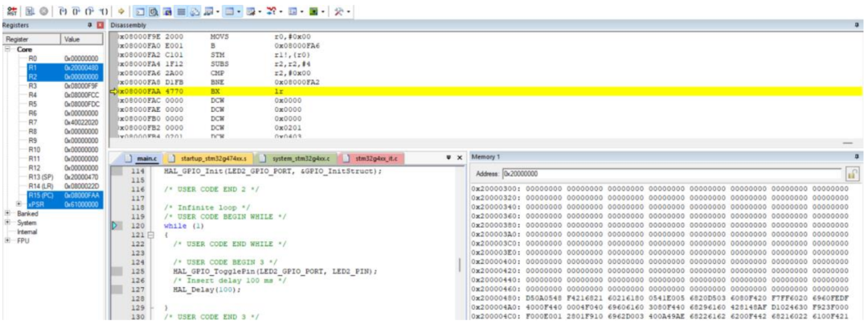Click the Step Over icon
The image size is (868, 321).
tap(76, 10)
